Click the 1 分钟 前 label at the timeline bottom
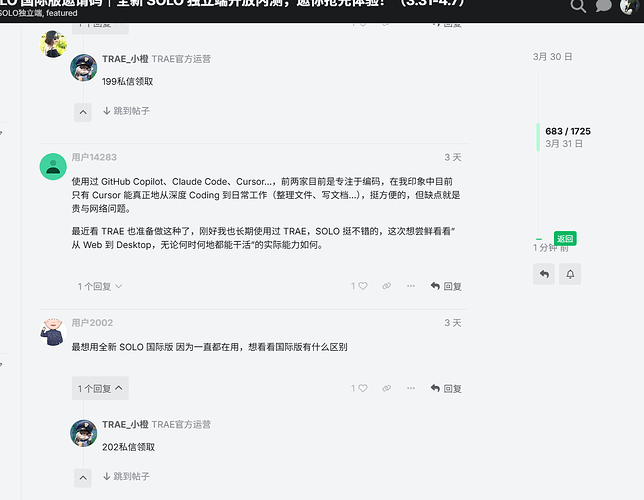 tap(551, 248)
